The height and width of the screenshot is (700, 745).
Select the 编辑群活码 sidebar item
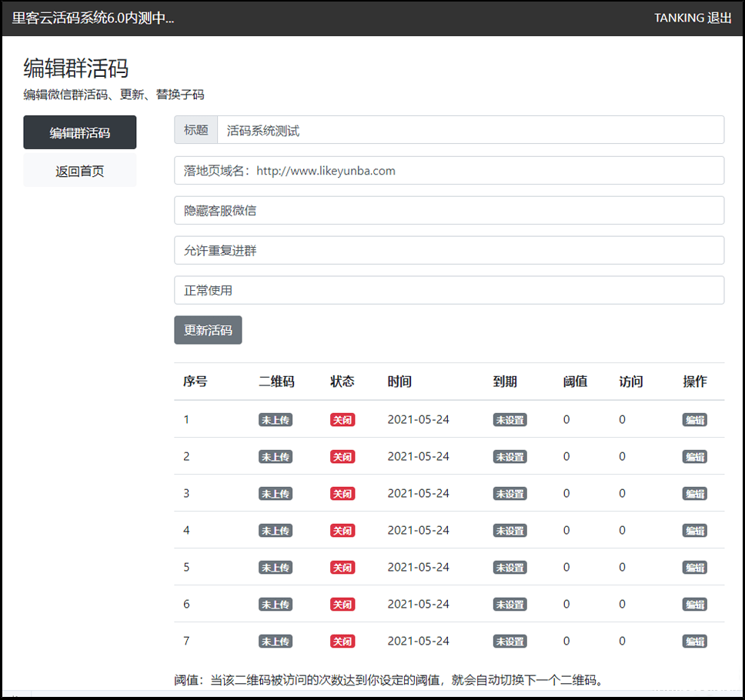(x=79, y=132)
